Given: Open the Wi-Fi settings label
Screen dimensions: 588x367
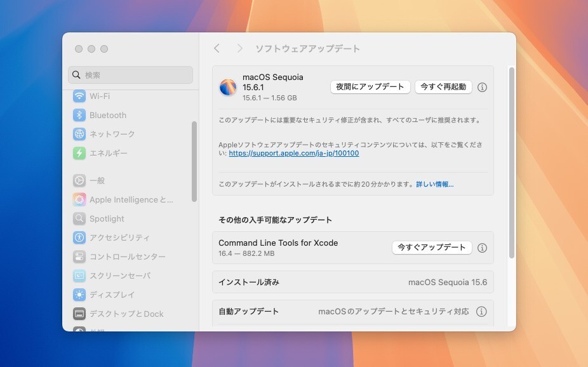Looking at the screenshot, I should coord(100,97).
